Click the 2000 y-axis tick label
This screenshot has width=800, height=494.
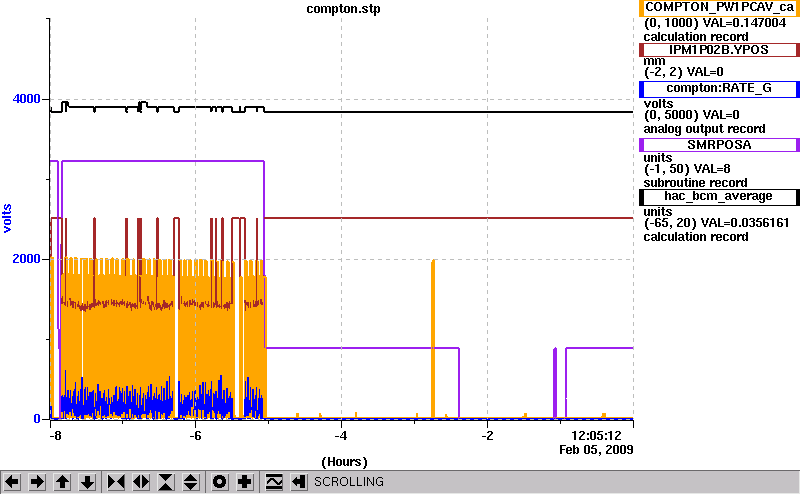click(x=26, y=259)
